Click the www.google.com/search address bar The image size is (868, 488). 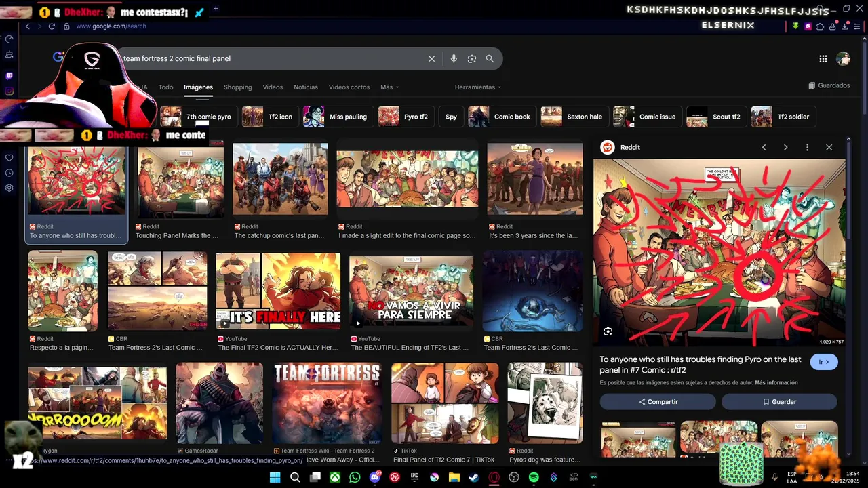[111, 26]
